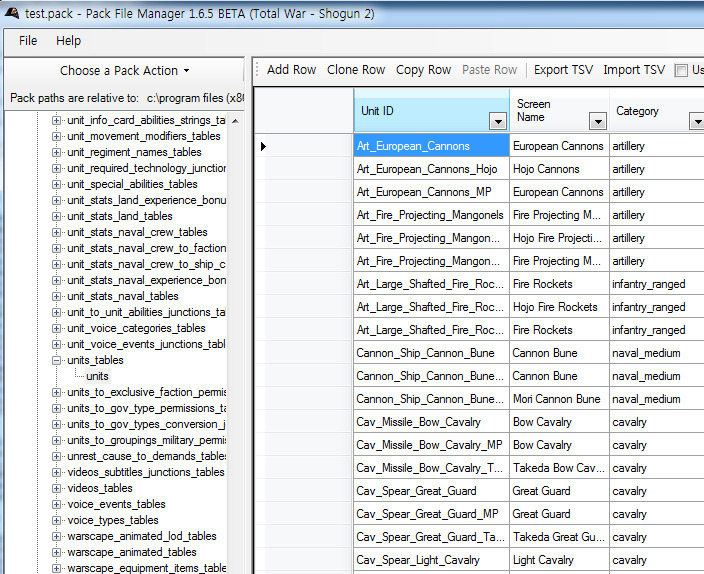The width and height of the screenshot is (704, 574).
Task: Click the tree panel scroll up arrow
Action: tap(235, 121)
